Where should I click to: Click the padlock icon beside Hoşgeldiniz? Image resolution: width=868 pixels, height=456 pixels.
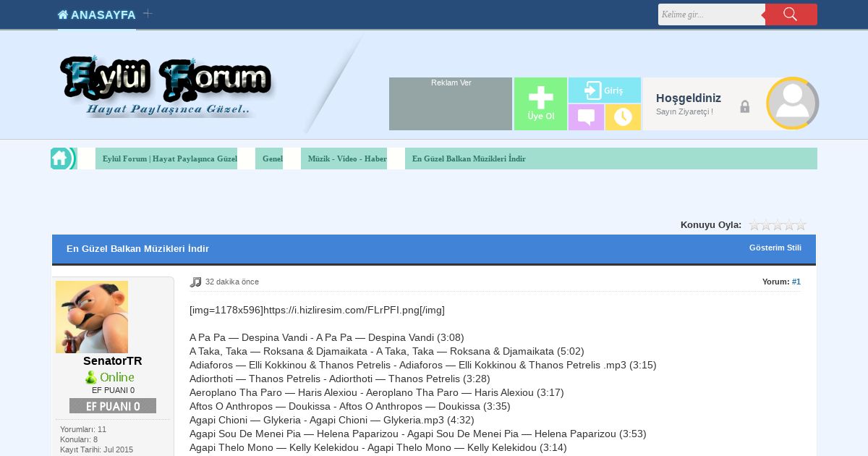click(744, 106)
